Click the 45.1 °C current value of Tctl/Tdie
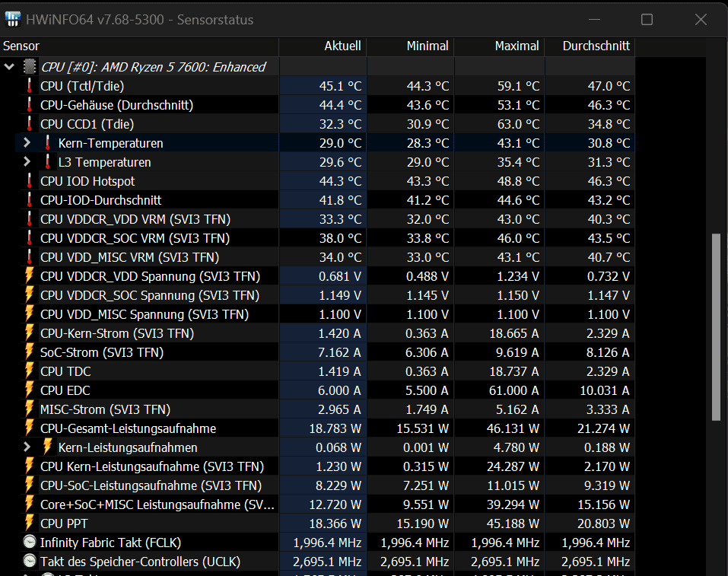Screen dimensions: 728x576 (x=340, y=86)
